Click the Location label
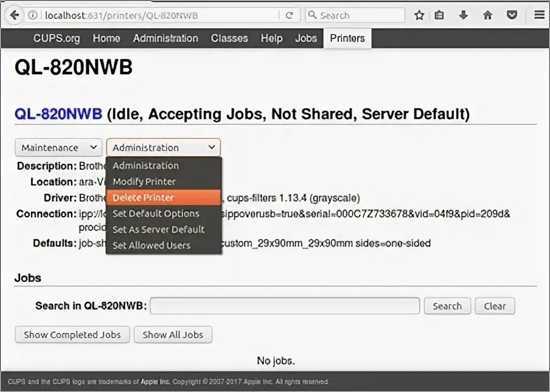550x392 pixels. pyautogui.click(x=54, y=182)
